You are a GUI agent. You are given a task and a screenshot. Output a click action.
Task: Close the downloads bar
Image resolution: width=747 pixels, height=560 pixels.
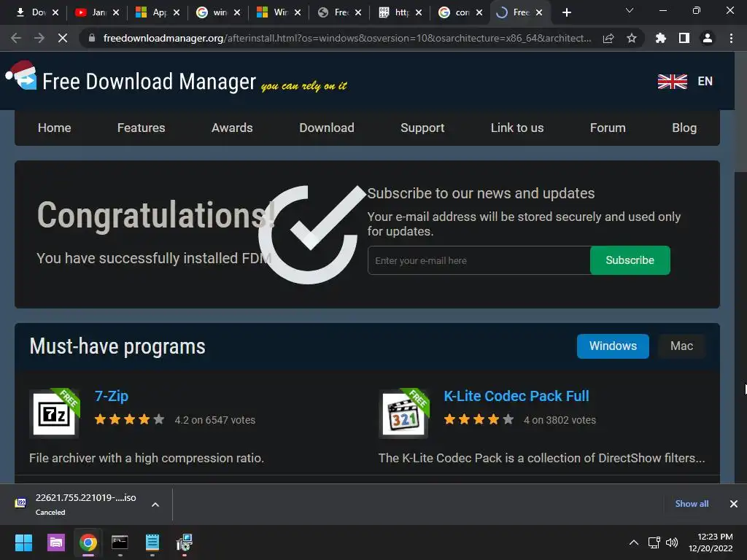pyautogui.click(x=734, y=504)
